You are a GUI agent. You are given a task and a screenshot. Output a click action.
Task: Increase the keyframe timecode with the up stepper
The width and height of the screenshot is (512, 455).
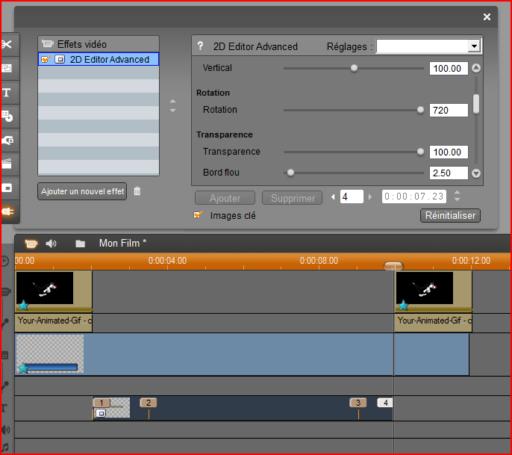[457, 192]
